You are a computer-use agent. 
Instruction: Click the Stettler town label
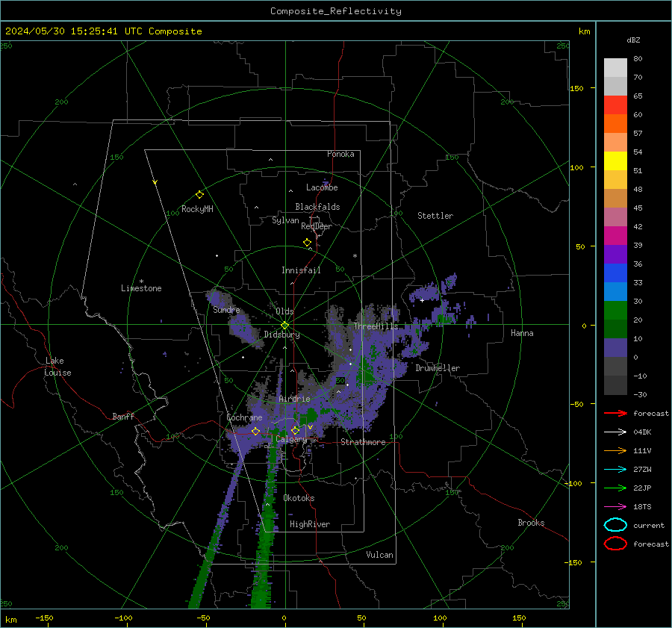435,216
